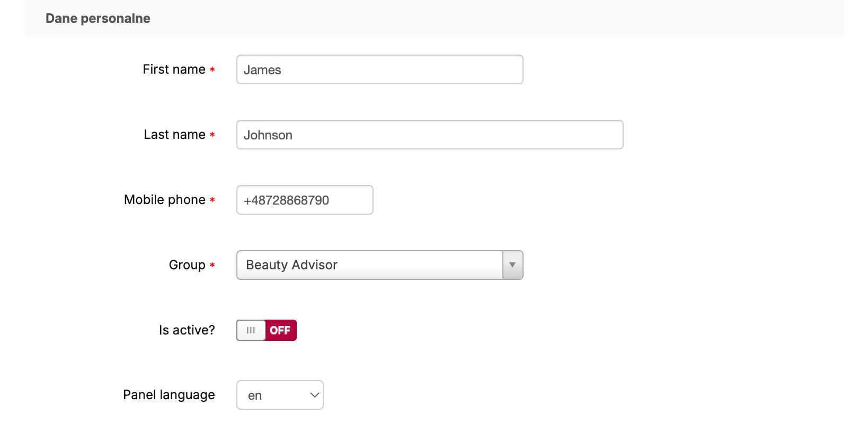Click the grip handle of the active toggle
This screenshot has width=868, height=423.
(x=251, y=330)
